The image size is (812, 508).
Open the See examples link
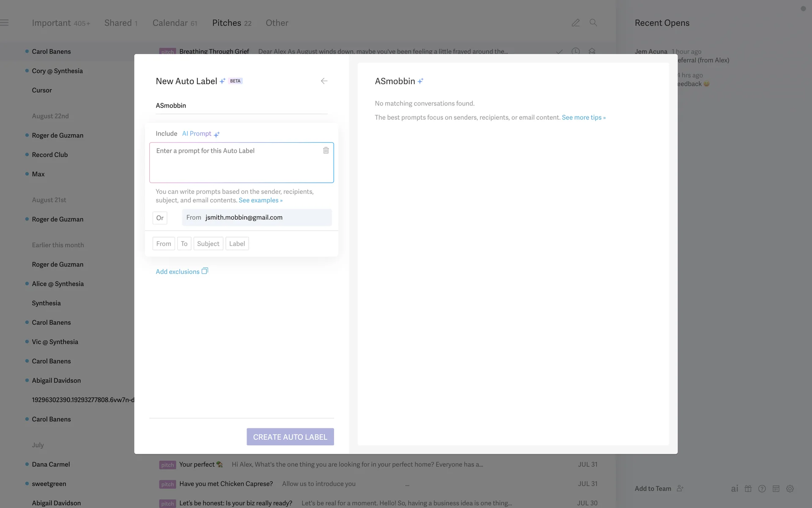260,200
